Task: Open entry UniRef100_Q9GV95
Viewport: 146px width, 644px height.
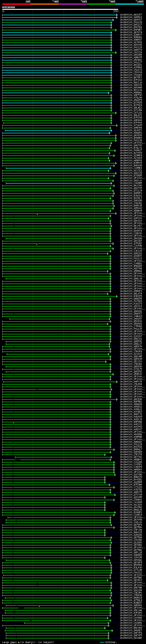Action: pyautogui.click(x=131, y=201)
